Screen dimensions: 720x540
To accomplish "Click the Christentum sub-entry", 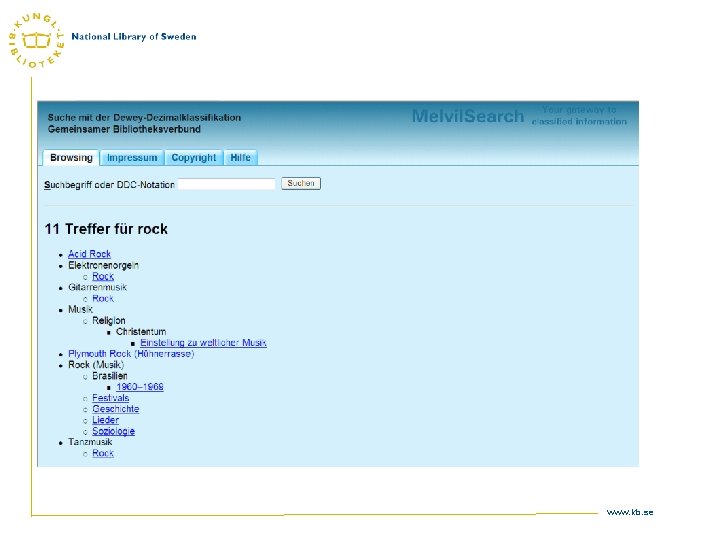I will [141, 332].
